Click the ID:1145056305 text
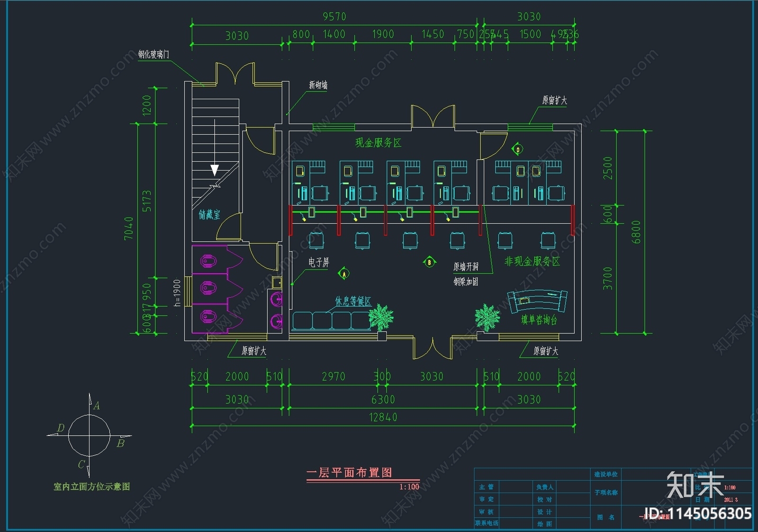This screenshot has width=758, height=532. pos(699,514)
